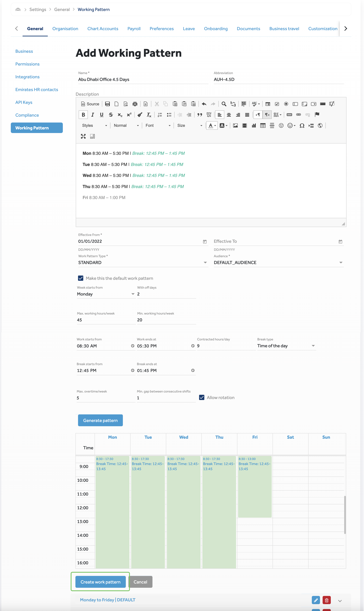The width and height of the screenshot is (364, 611).
Task: Click the Source view button
Action: (90, 104)
